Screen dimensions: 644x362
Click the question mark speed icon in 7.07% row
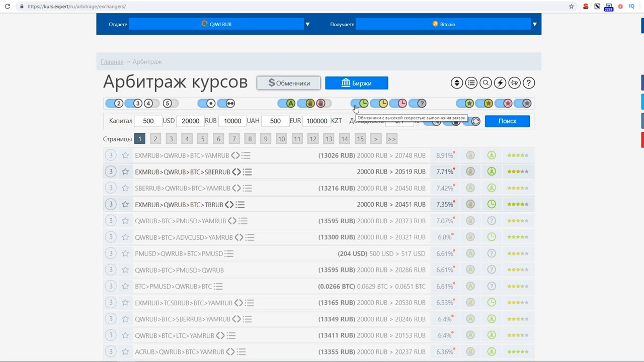(492, 221)
